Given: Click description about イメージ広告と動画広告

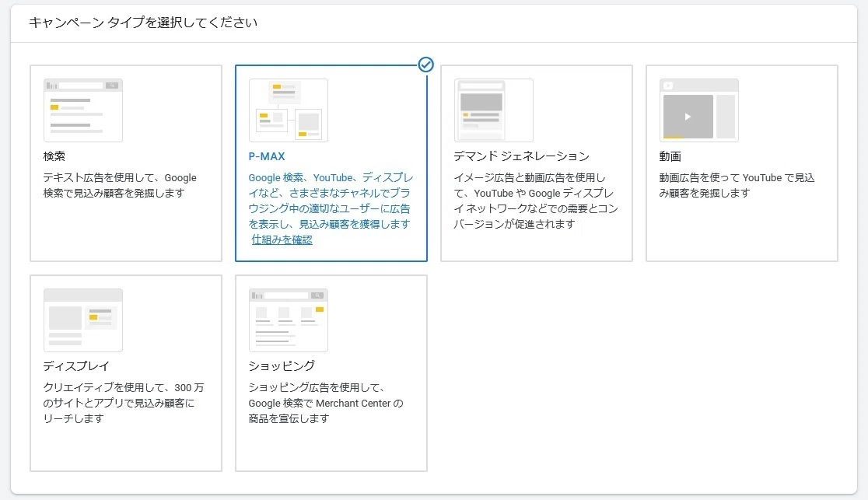Looking at the screenshot, I should pos(536,201).
